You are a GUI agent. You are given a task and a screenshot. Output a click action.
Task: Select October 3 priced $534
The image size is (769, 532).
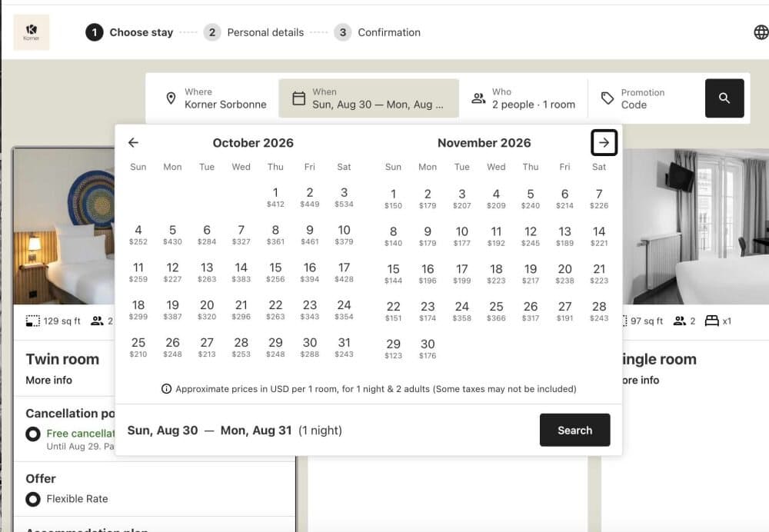pyautogui.click(x=345, y=197)
